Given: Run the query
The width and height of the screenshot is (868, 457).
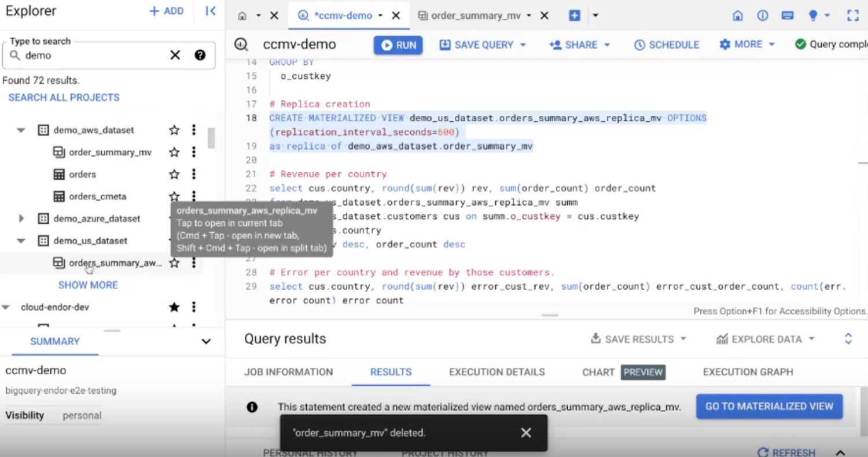Looking at the screenshot, I should click(x=398, y=45).
